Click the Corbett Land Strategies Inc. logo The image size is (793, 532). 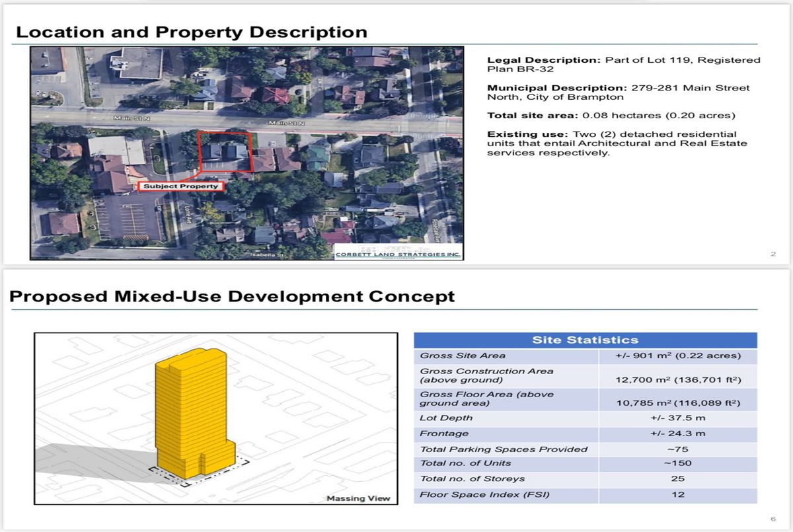(x=398, y=254)
